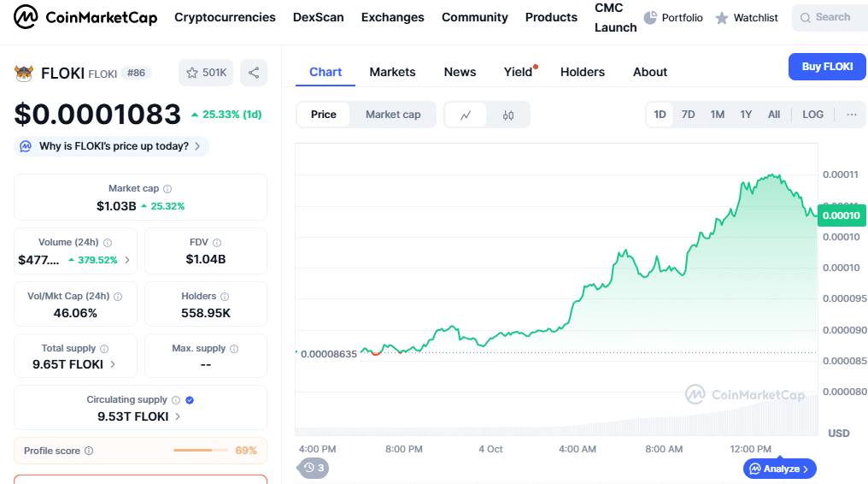
Task: Toggle LOG scale on chart
Action: tap(812, 115)
